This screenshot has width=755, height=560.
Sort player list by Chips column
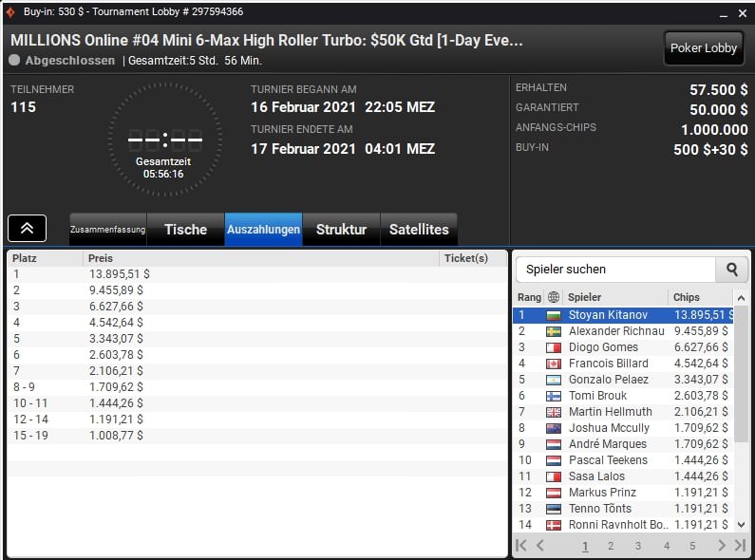(x=686, y=297)
